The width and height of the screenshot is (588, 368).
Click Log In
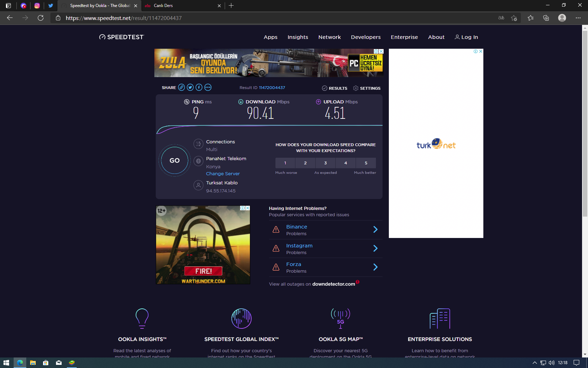(x=466, y=37)
